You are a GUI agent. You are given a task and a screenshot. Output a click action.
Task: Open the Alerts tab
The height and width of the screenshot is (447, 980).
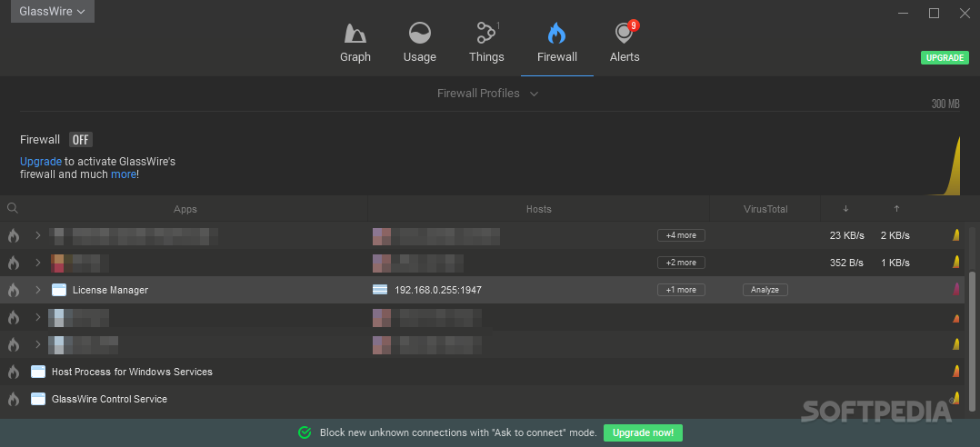pos(625,43)
